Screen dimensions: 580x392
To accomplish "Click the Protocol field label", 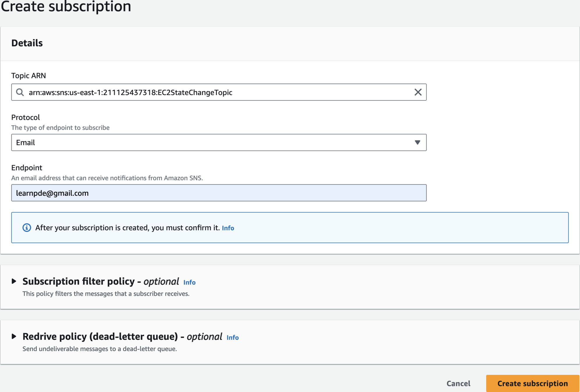I will click(x=26, y=117).
